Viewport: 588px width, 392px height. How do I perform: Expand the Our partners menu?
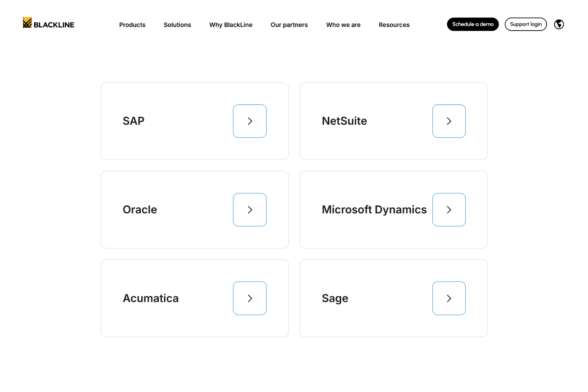289,25
